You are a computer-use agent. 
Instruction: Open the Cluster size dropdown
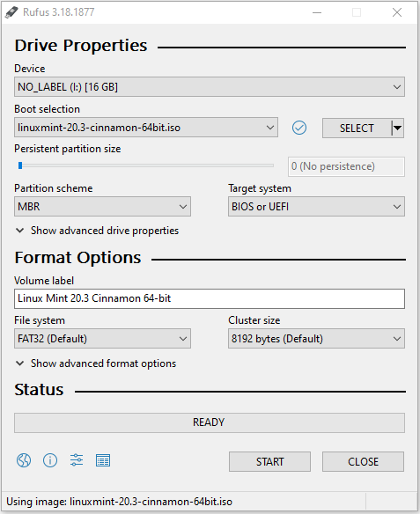tap(316, 339)
